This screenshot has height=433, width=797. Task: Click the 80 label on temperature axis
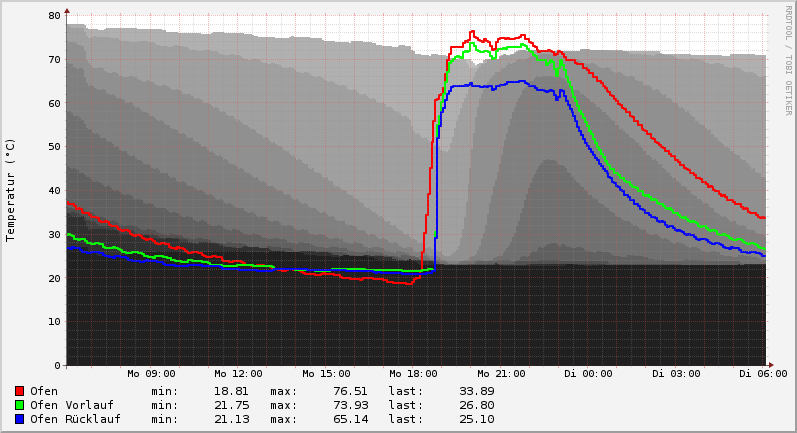click(x=54, y=16)
